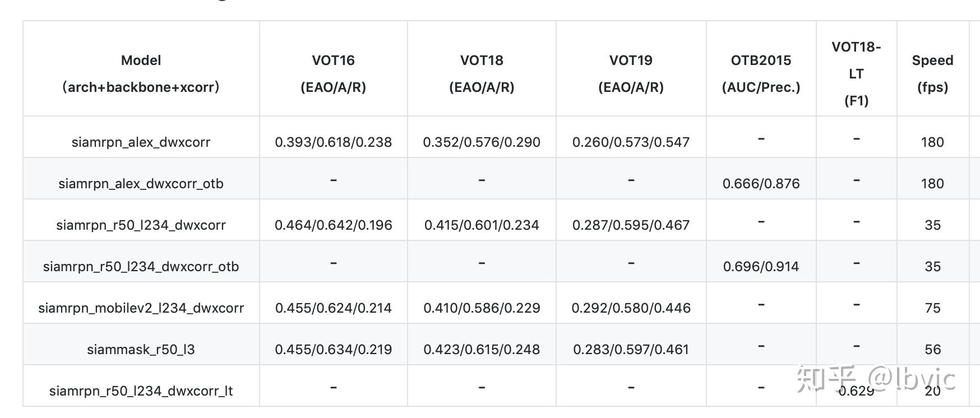Click the VOT16 (EAO/A/R) column header

334,73
